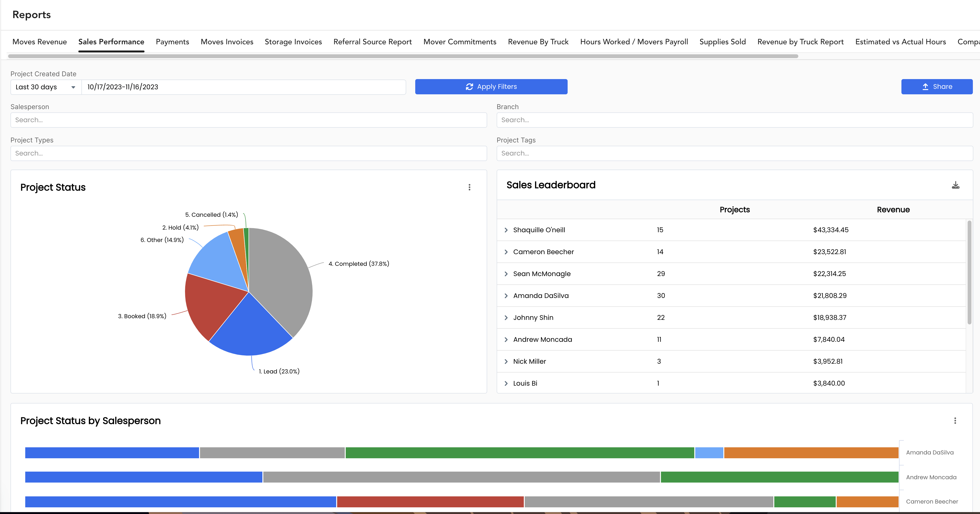Click the three-dot menu on Project Status chart
This screenshot has width=980, height=514.
[469, 187]
